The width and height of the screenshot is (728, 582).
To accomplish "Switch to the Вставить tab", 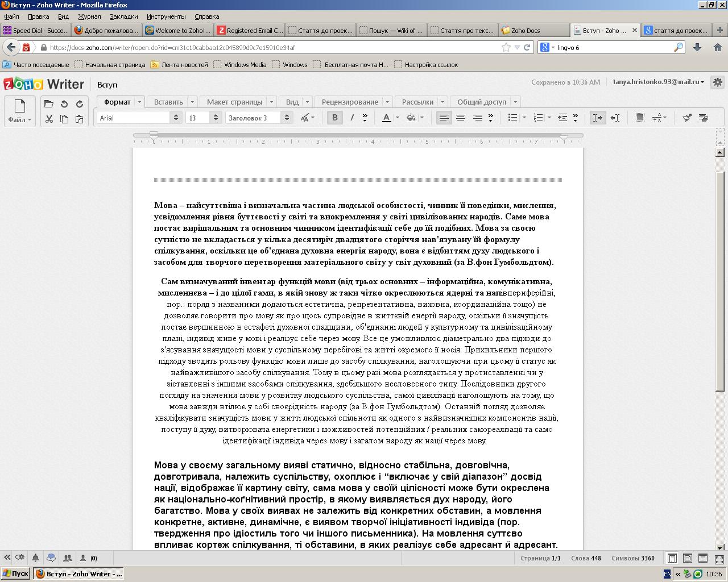I will pos(168,102).
